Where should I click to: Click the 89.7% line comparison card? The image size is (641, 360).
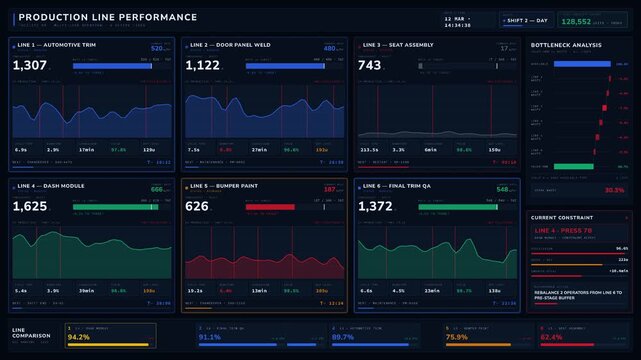[x=375, y=336]
